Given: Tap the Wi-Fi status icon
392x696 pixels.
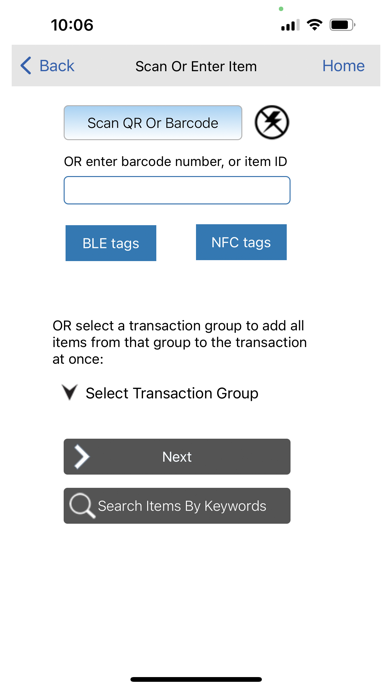Looking at the screenshot, I should pyautogui.click(x=314, y=25).
